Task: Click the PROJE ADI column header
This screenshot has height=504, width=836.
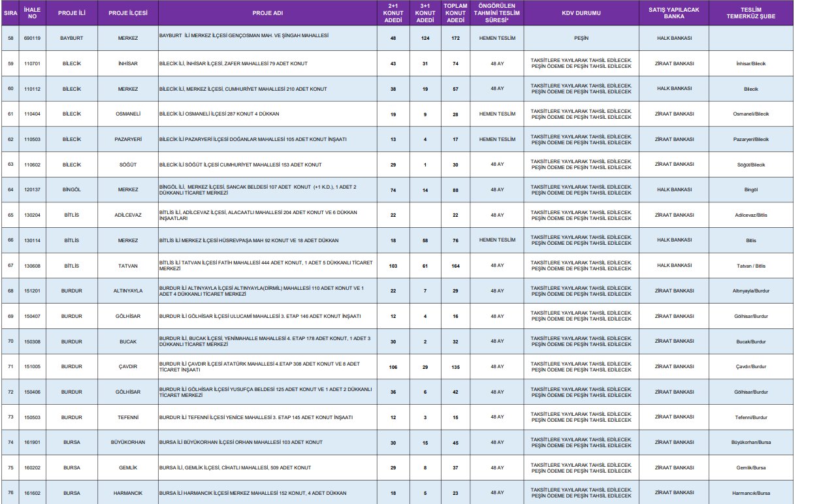Action: (268, 13)
